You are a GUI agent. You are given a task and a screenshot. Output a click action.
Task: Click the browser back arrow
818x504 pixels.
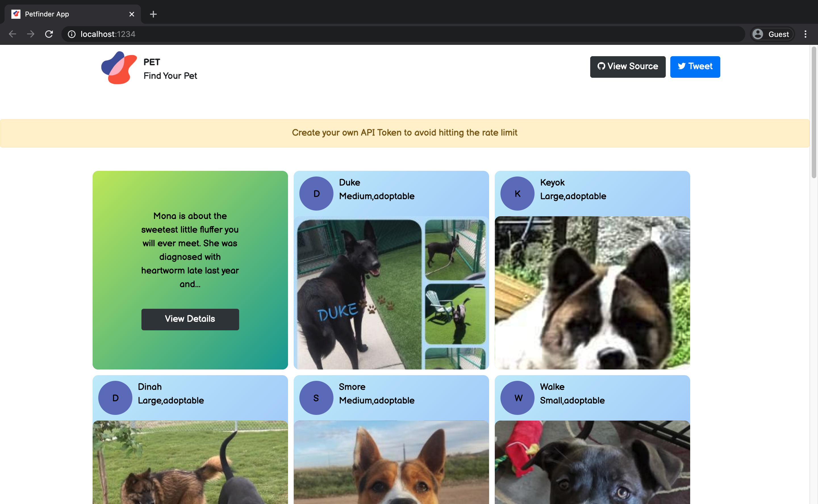[13, 34]
